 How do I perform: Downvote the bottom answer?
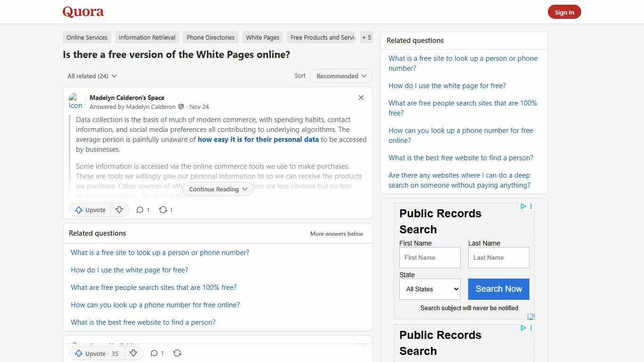click(x=133, y=353)
